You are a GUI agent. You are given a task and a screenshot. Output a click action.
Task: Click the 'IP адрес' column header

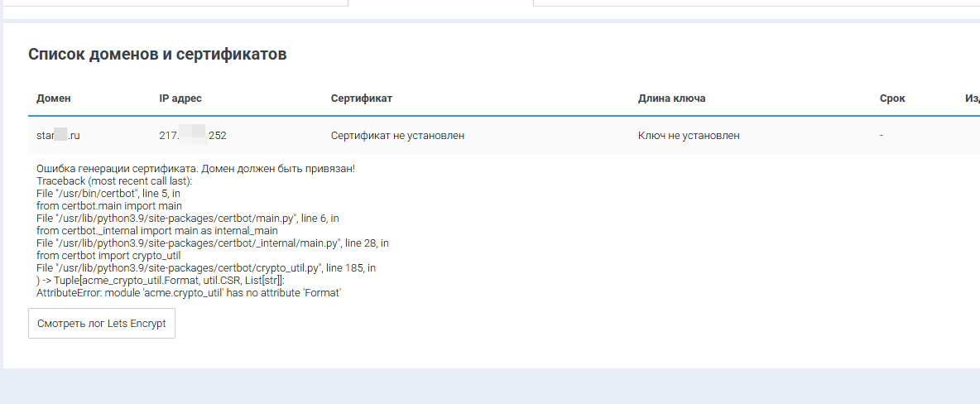[x=180, y=99]
